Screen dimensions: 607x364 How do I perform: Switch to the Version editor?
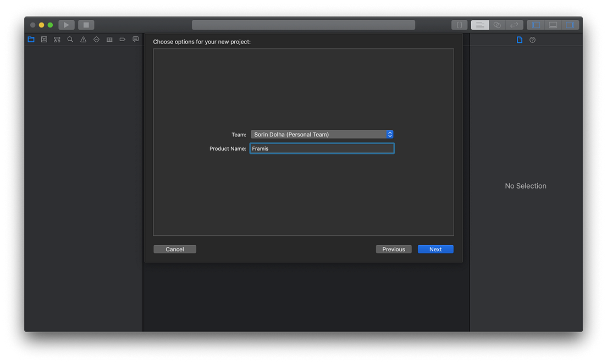pos(514,24)
